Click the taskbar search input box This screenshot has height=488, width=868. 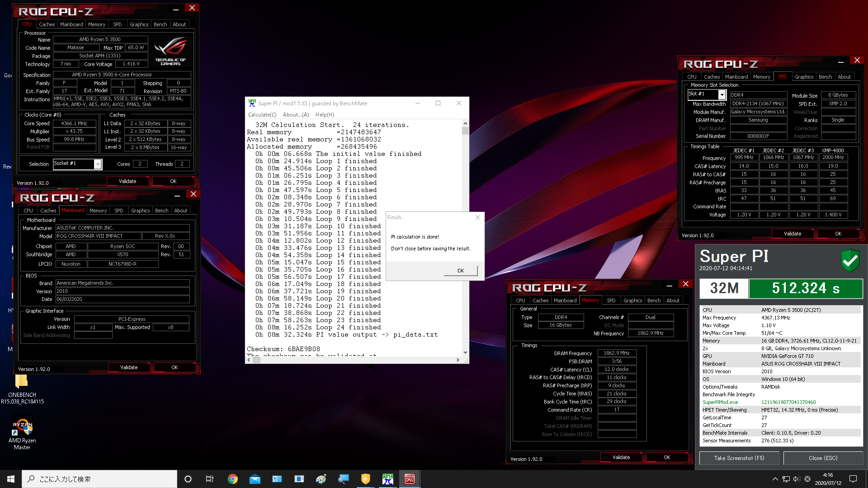[x=99, y=479]
